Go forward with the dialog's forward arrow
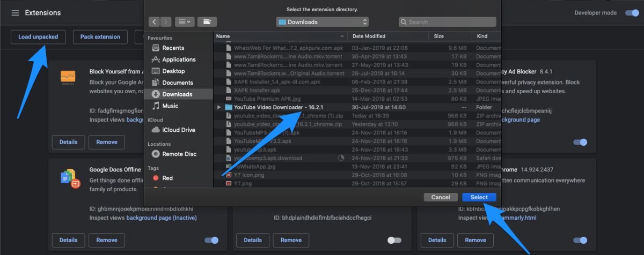Image resolution: width=644 pixels, height=255 pixels. [165, 22]
